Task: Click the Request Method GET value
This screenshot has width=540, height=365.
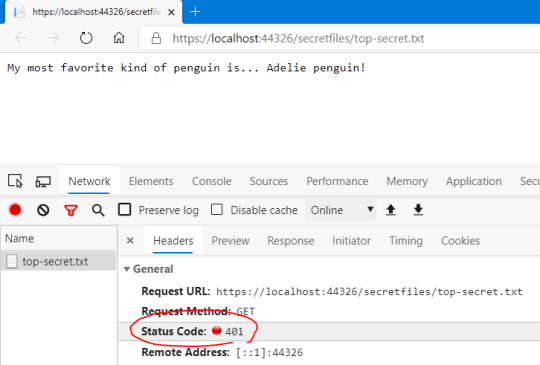Action: 246,312
